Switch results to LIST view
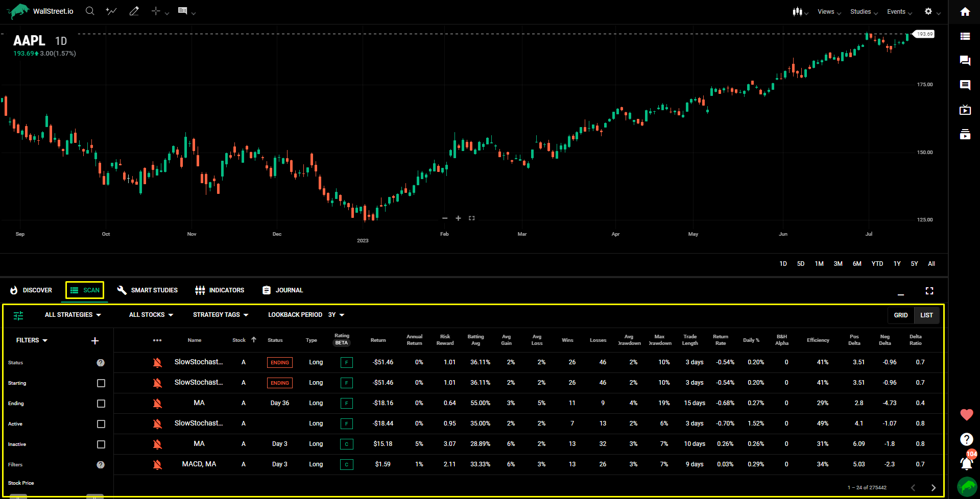This screenshot has height=499, width=980. [926, 315]
